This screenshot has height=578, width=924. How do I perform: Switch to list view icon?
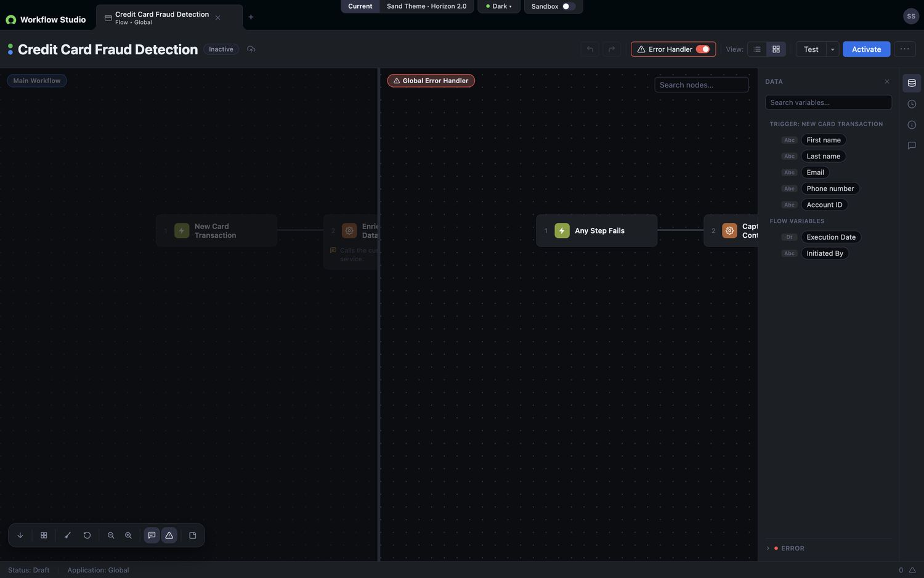(x=757, y=49)
